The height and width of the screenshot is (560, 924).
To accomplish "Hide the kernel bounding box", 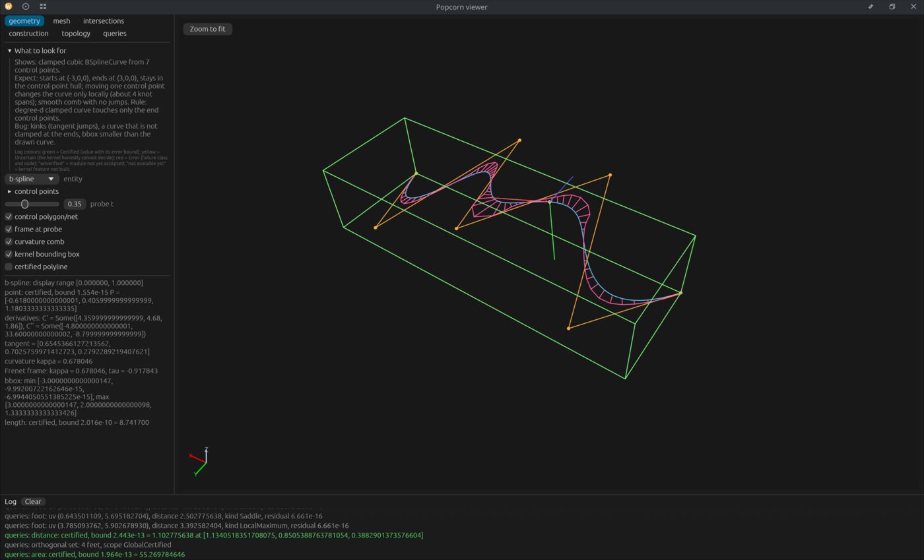I will click(x=9, y=254).
